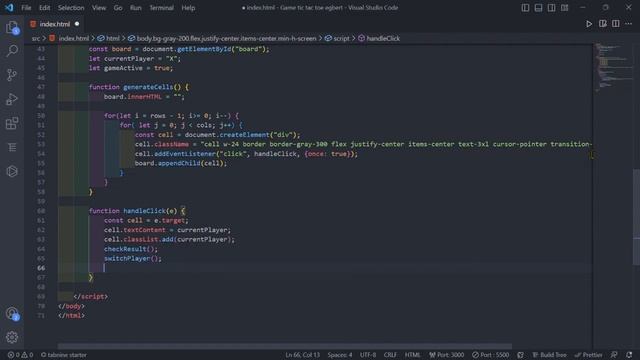Close the index.html tab via unsaved dot
This screenshot has width=640, height=360.
77,24
